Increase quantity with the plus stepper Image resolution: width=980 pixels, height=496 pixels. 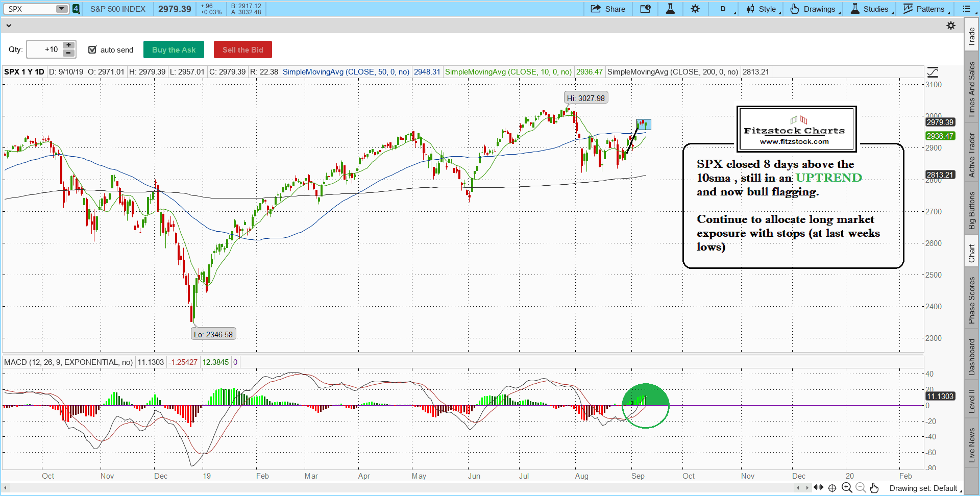[x=68, y=45]
